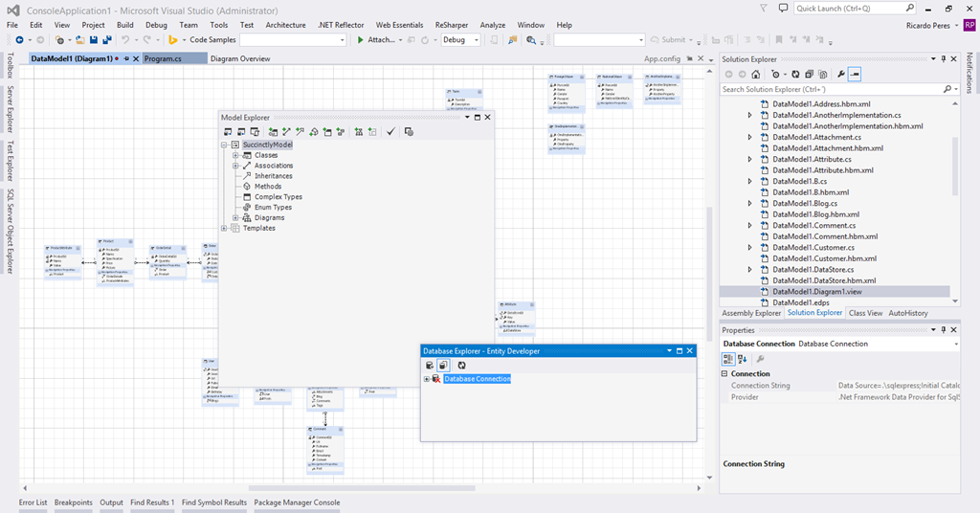The width and height of the screenshot is (980, 513).
Task: Expand the Database Connection node
Action: coord(427,379)
